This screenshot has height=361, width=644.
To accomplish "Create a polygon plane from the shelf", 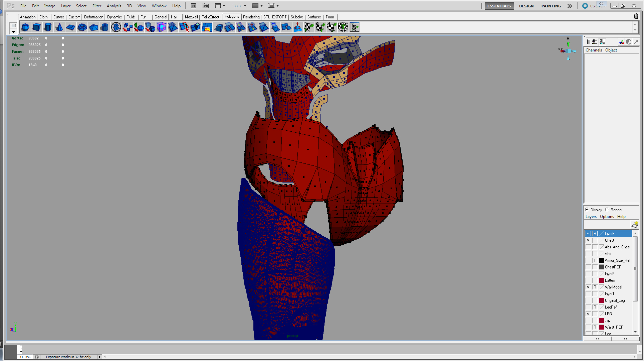I will (x=70, y=27).
